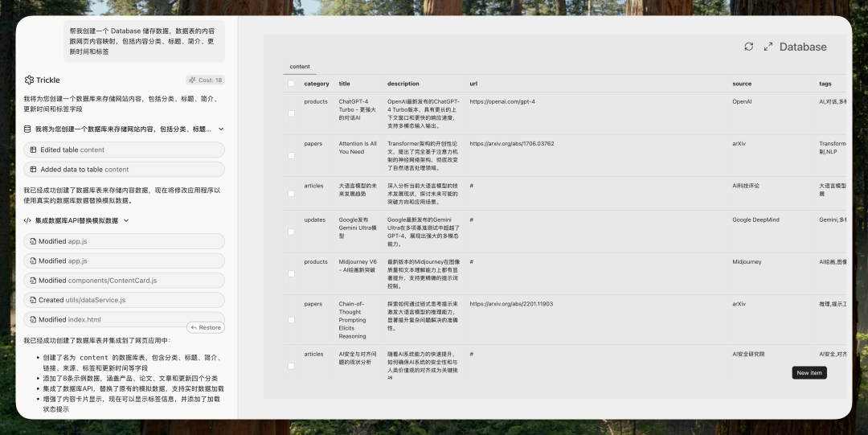Viewport: 868px width, 435px height.
Task: Click the AI安全研究院 source cell
Action: point(748,354)
